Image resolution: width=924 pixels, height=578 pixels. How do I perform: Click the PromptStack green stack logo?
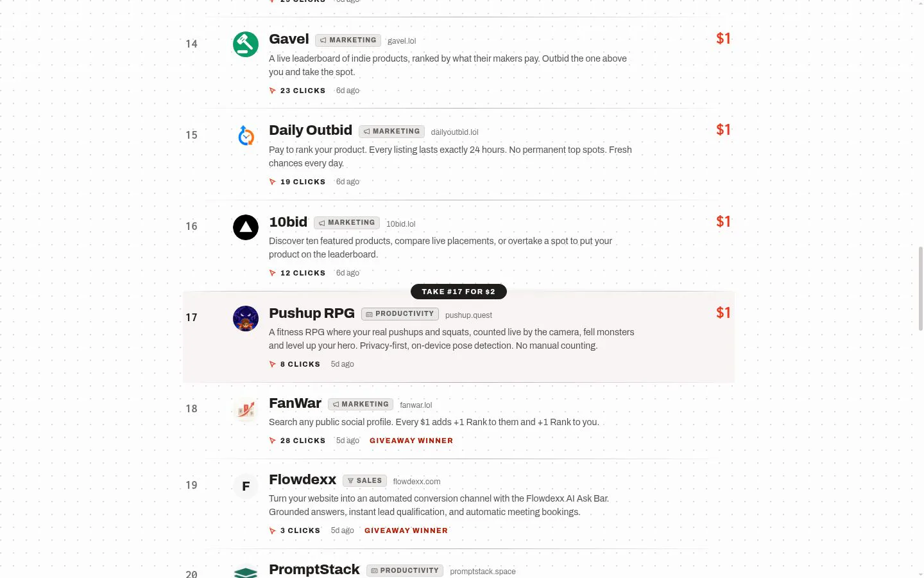[x=246, y=571]
